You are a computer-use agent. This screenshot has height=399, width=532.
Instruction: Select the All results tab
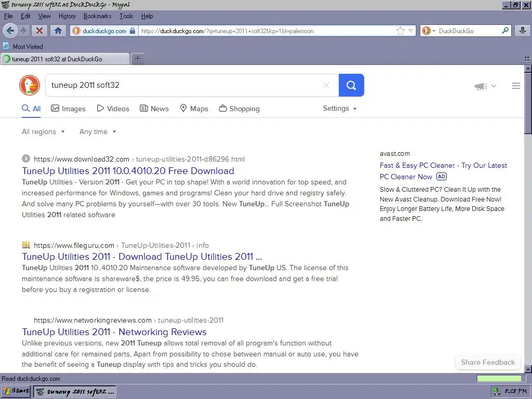tap(31, 109)
